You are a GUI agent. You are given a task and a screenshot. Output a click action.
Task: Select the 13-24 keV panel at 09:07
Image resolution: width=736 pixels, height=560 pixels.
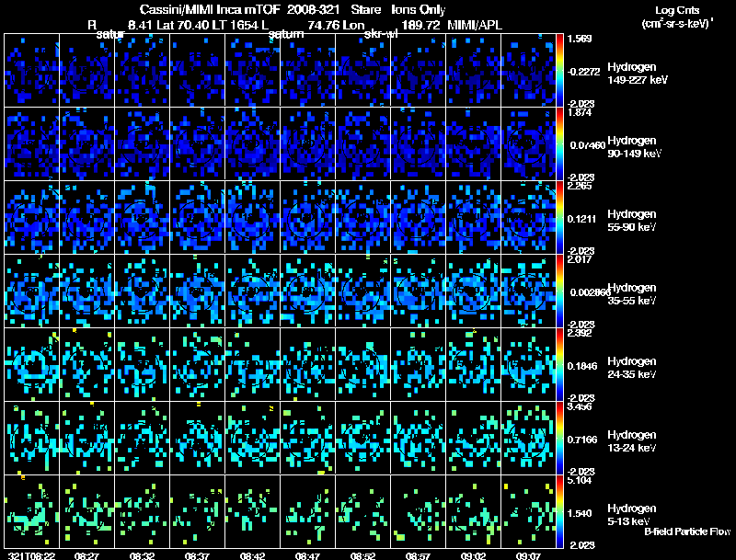click(528, 439)
